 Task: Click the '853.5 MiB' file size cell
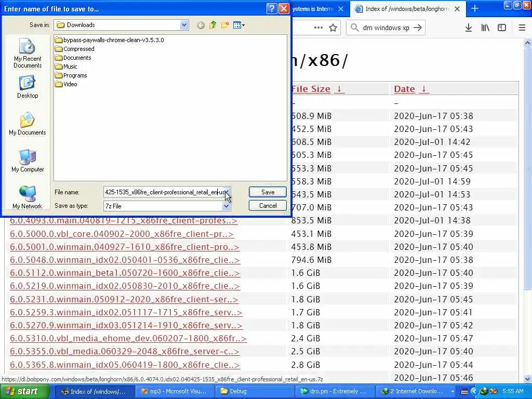point(311,220)
